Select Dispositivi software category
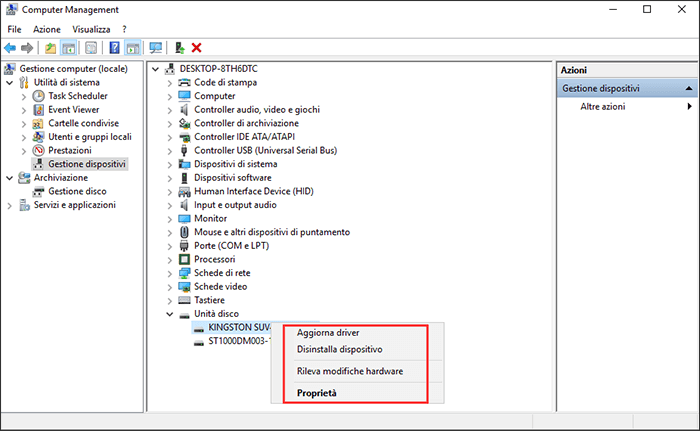 [x=233, y=178]
